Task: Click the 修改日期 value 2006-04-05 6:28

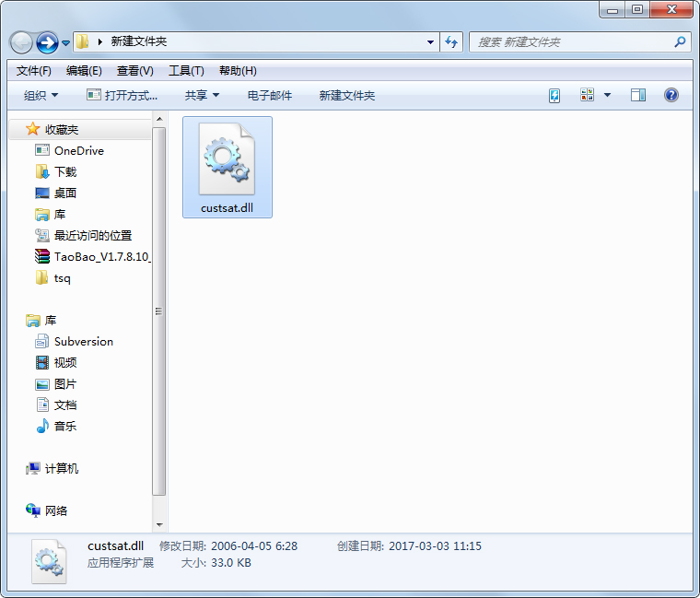Action: pos(254,546)
